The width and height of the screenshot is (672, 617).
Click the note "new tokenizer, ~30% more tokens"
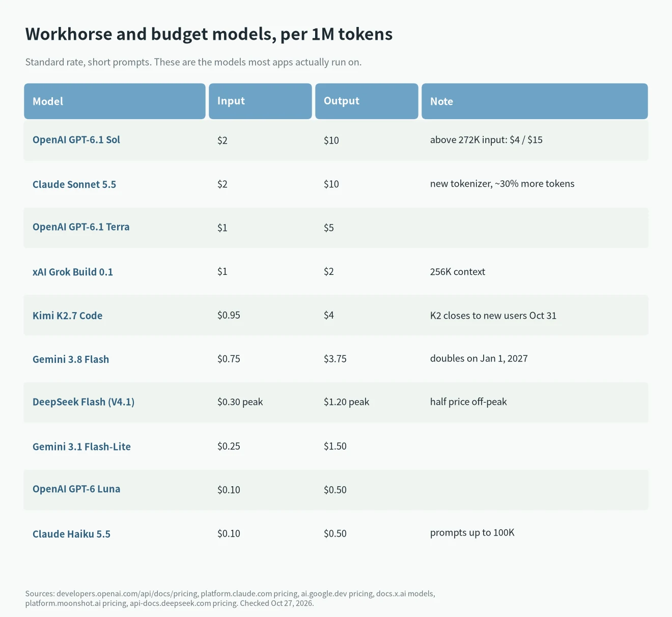[502, 184]
